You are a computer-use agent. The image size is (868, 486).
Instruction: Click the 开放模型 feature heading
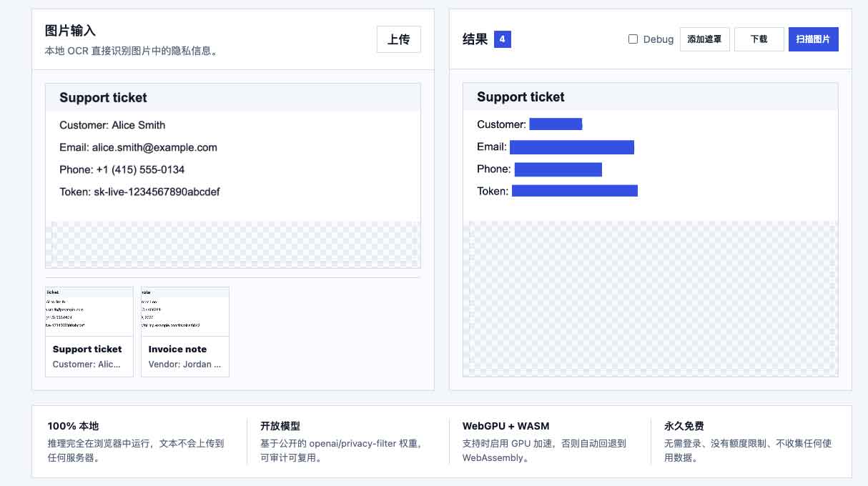click(280, 426)
